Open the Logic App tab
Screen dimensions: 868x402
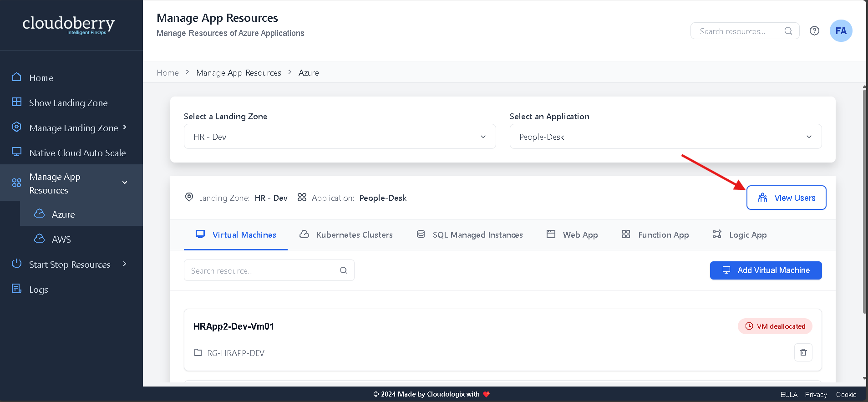(x=740, y=235)
